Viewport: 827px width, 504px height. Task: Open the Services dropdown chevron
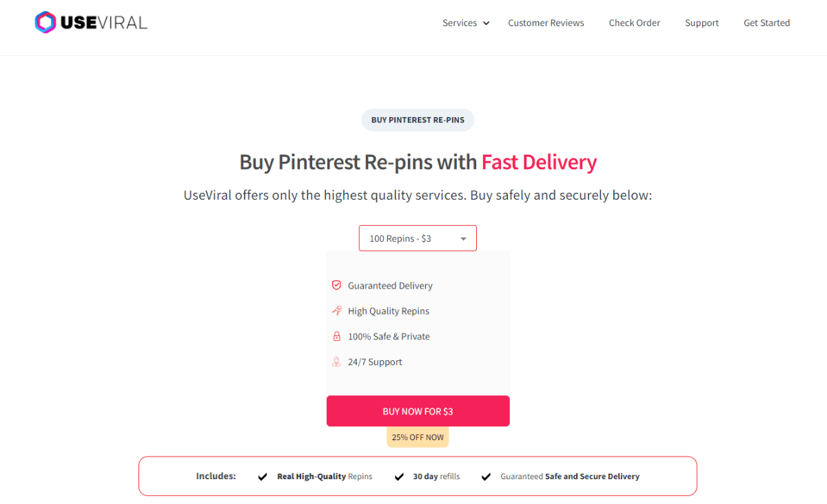tap(487, 23)
